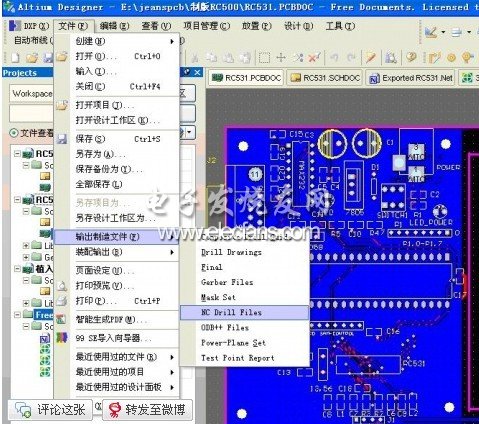Expand the Lib folder tree node

click(26, 246)
